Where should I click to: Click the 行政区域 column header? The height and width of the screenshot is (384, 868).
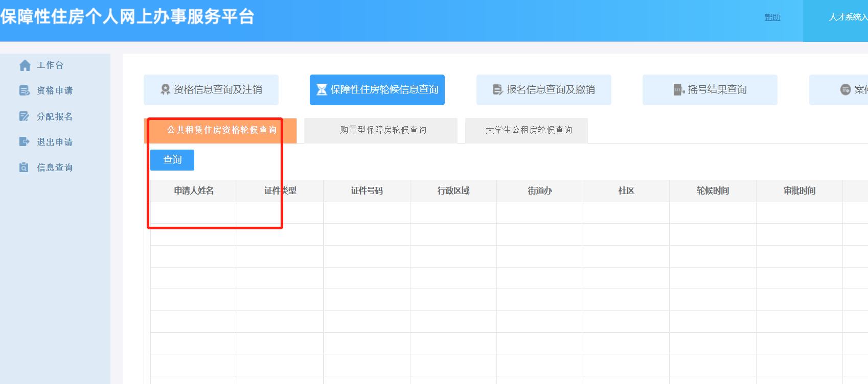pos(453,191)
